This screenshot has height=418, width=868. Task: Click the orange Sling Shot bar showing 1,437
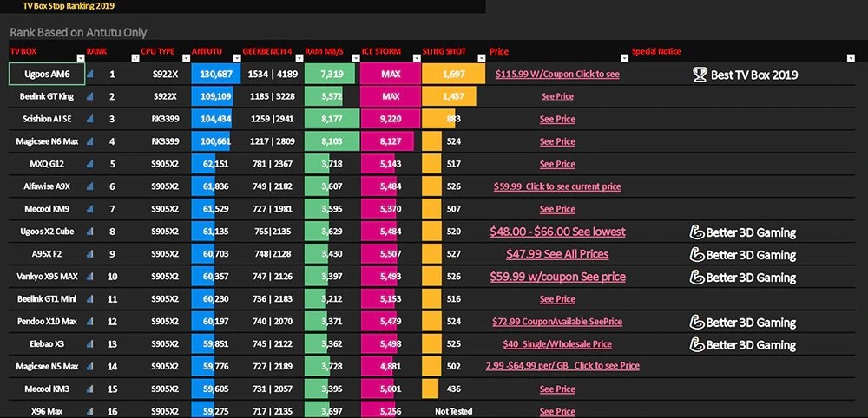(449, 96)
